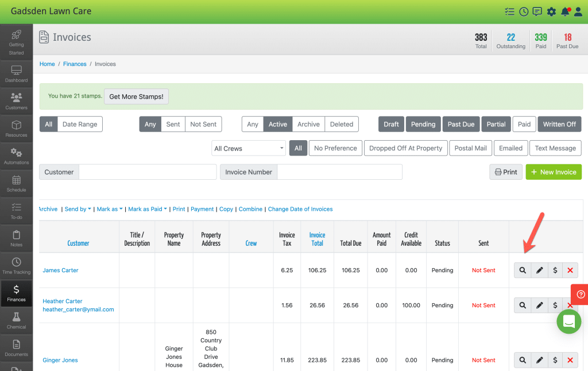Edit James Carter invoice with pencil icon

coord(539,270)
